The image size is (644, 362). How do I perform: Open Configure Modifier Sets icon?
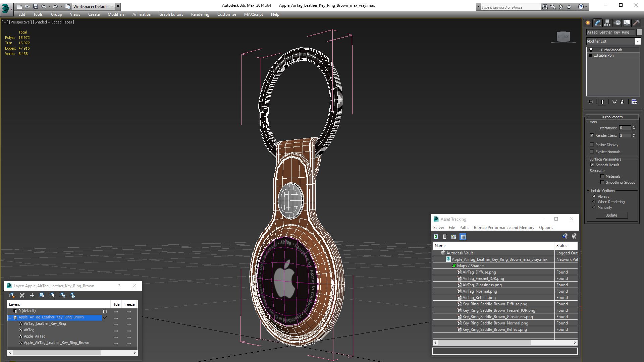[x=634, y=102]
